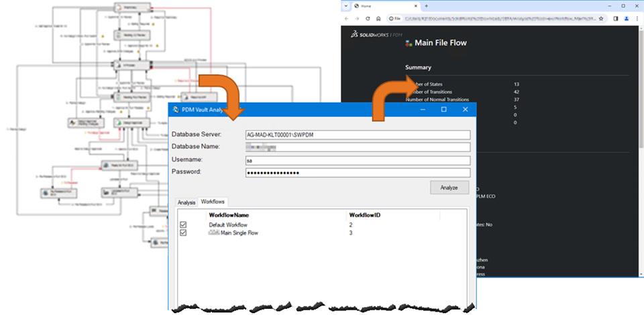The image size is (644, 315).
Task: Switch to the Analysis tab
Action: click(x=186, y=202)
